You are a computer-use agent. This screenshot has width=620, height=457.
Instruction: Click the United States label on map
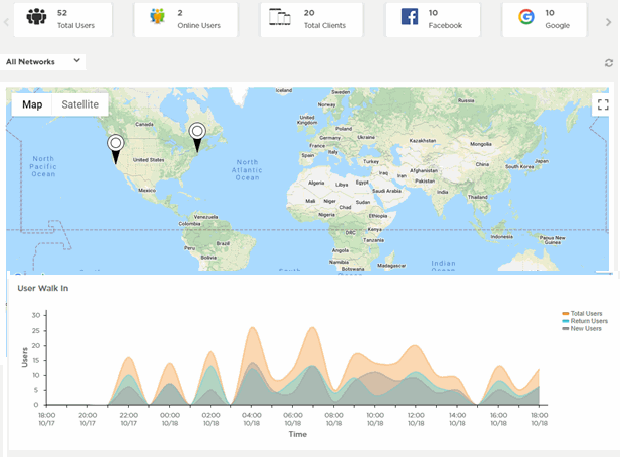149,160
